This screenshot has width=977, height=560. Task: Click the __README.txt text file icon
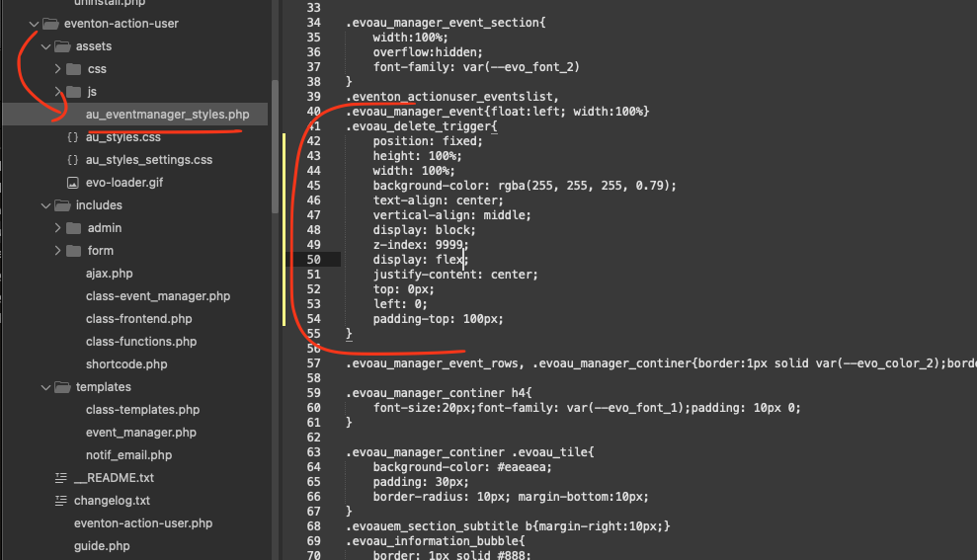(60, 478)
